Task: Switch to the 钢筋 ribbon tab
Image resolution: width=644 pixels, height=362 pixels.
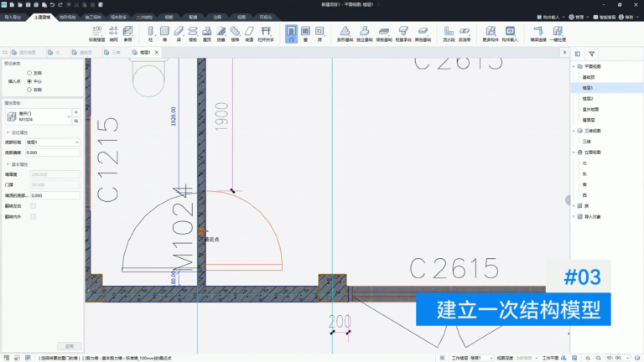Action: tap(169, 18)
